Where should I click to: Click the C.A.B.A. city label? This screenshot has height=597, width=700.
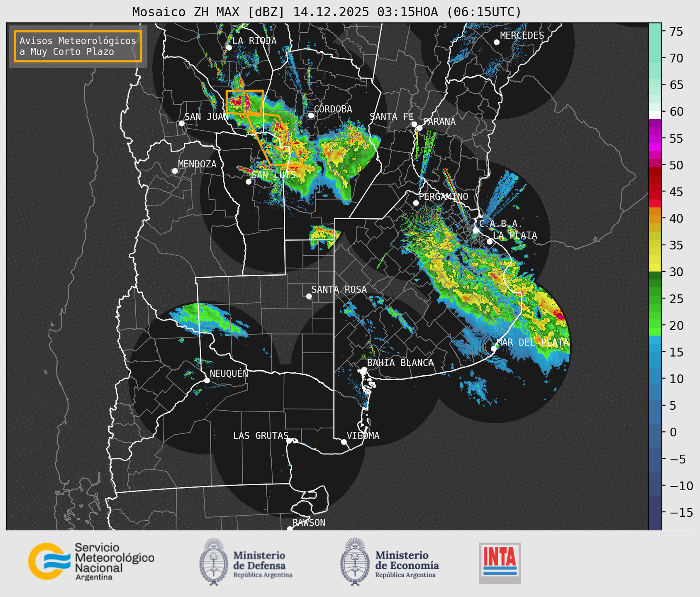(x=501, y=224)
